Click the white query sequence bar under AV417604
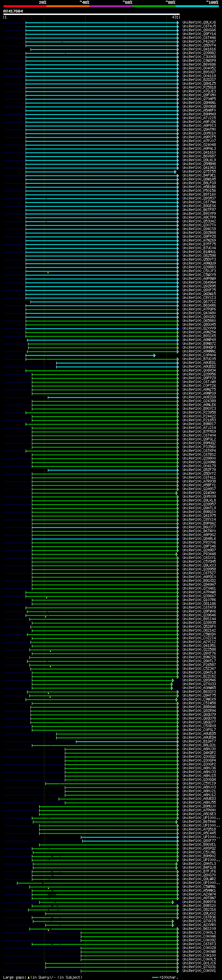The image size is (222, 980). pos(91,15)
